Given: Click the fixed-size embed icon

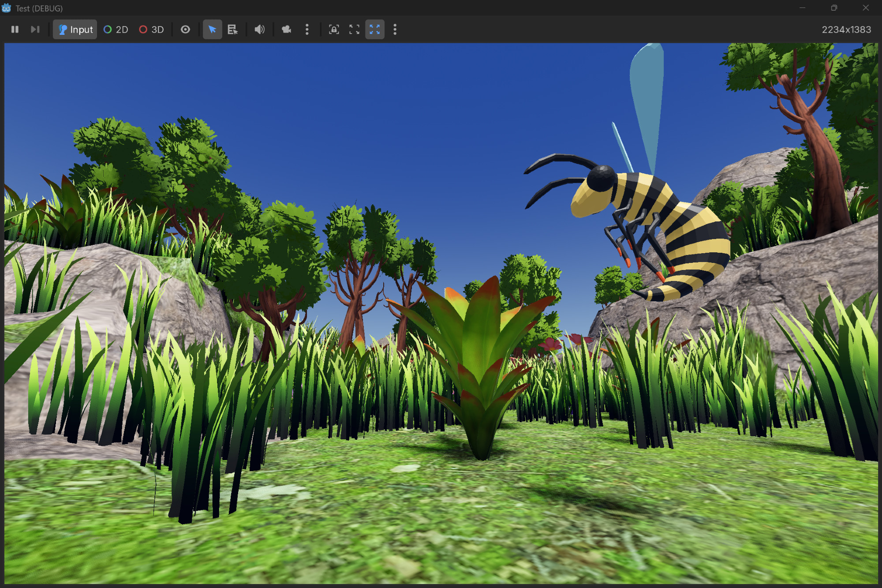Looking at the screenshot, I should pos(354,30).
